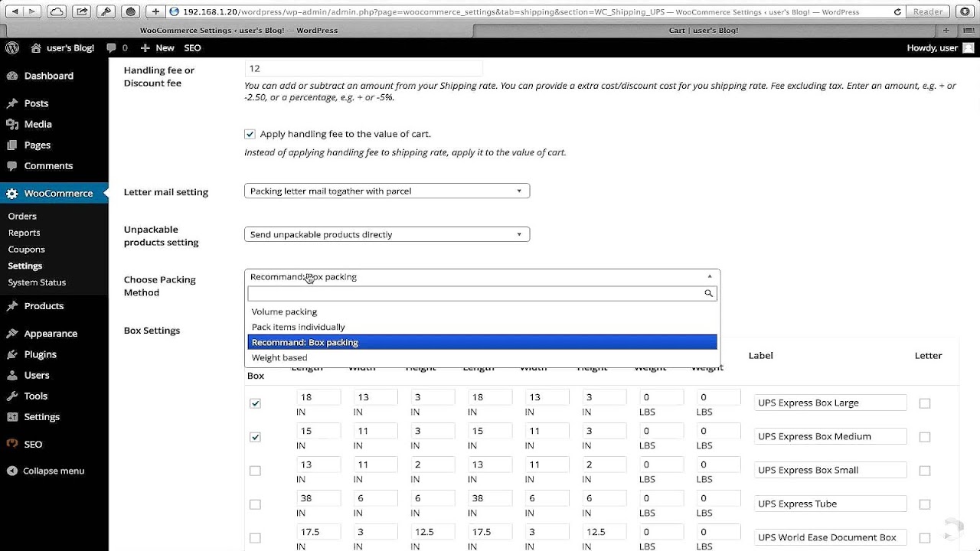The height and width of the screenshot is (551, 980).
Task: Click the add bookmark plus button
Action: pos(155,11)
